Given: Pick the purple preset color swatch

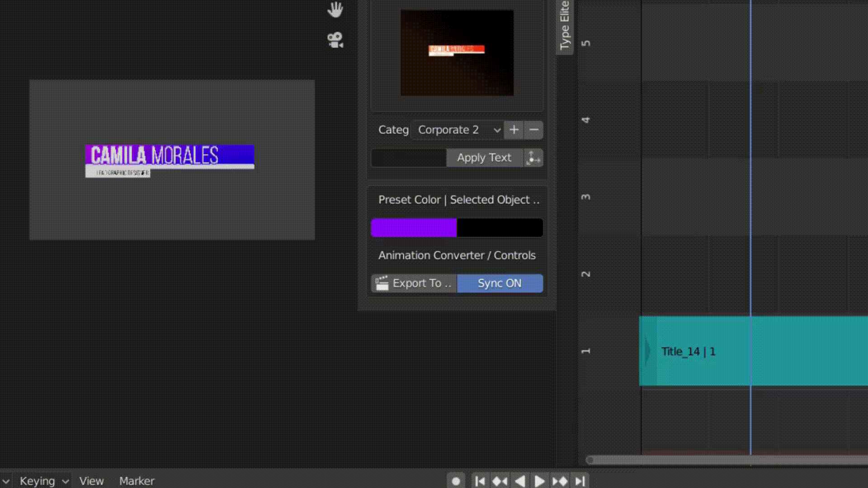Looking at the screenshot, I should pyautogui.click(x=414, y=228).
